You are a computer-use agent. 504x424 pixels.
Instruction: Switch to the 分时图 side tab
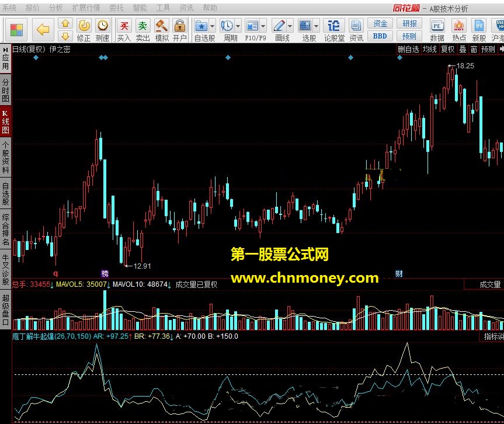pyautogui.click(x=5, y=91)
